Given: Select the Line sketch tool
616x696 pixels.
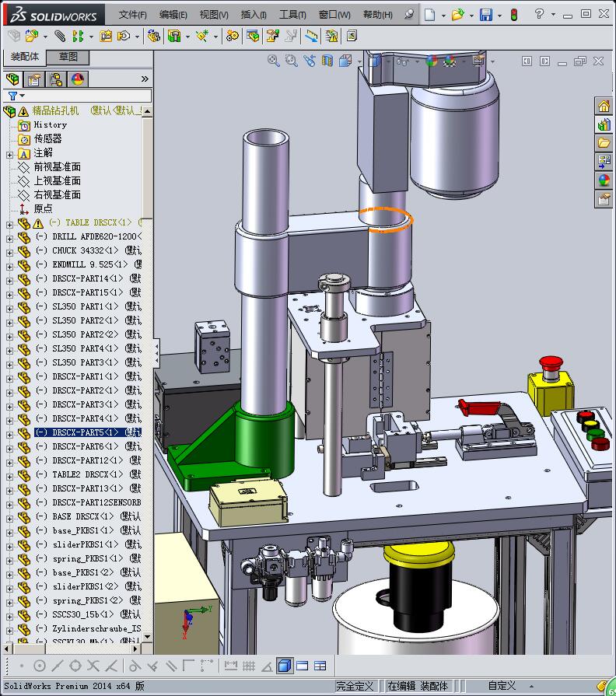Looking at the screenshot, I should click(x=58, y=666).
